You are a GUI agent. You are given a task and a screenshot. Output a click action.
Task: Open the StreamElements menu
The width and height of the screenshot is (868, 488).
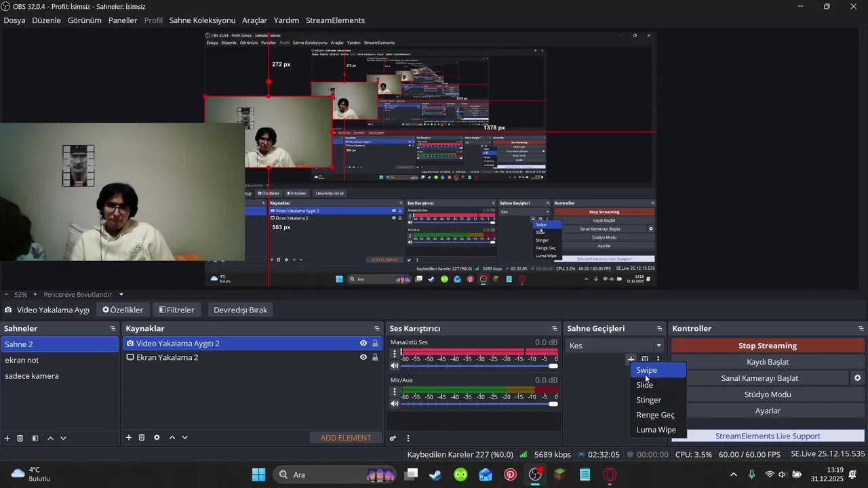click(335, 20)
